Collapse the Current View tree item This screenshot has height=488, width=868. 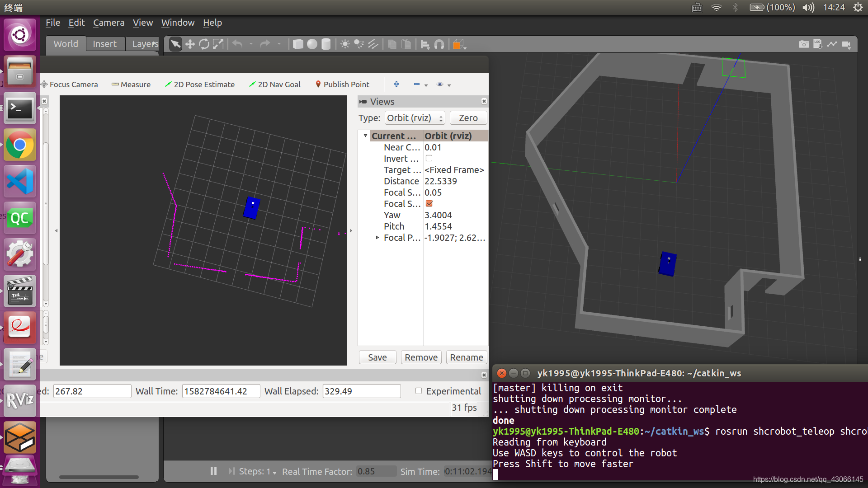tap(365, 136)
